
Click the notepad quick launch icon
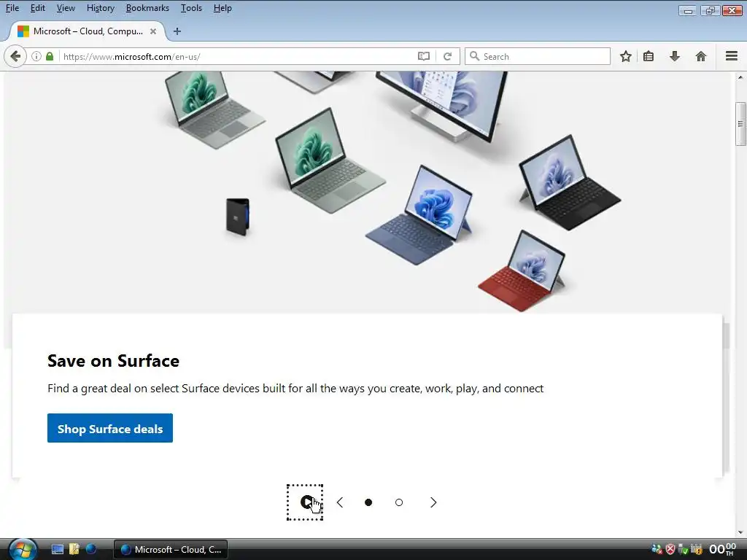(x=74, y=550)
